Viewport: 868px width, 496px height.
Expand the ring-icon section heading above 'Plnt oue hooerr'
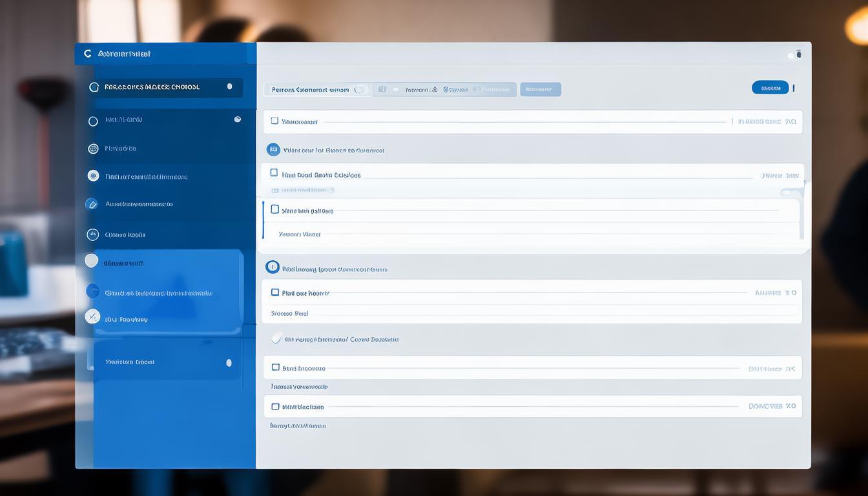point(273,267)
